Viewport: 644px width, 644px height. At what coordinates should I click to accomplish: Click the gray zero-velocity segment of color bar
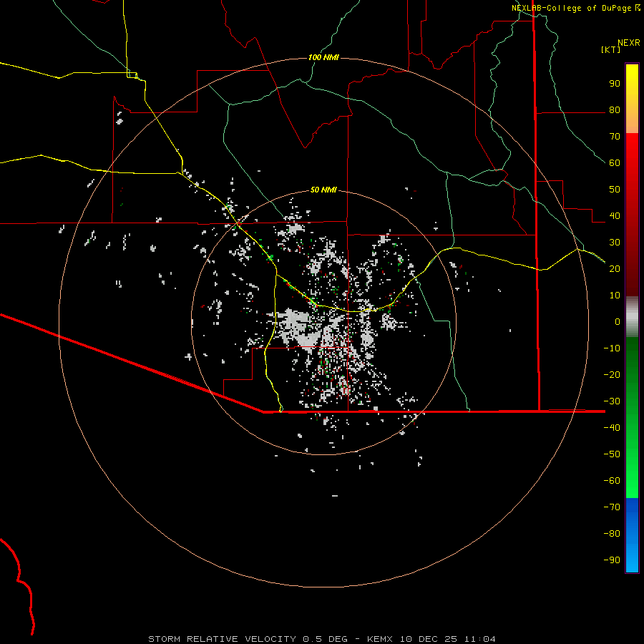coord(632,317)
